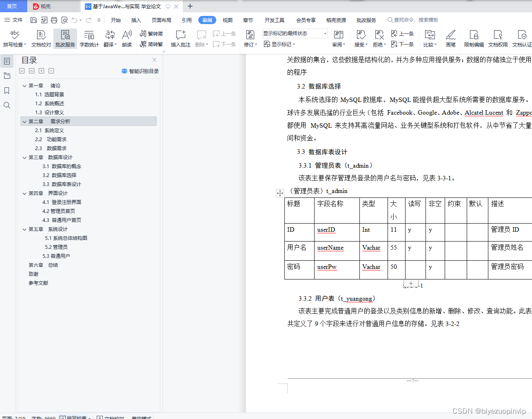Close the 目录 outline panel
This screenshot has height=419, width=532.
154,60
